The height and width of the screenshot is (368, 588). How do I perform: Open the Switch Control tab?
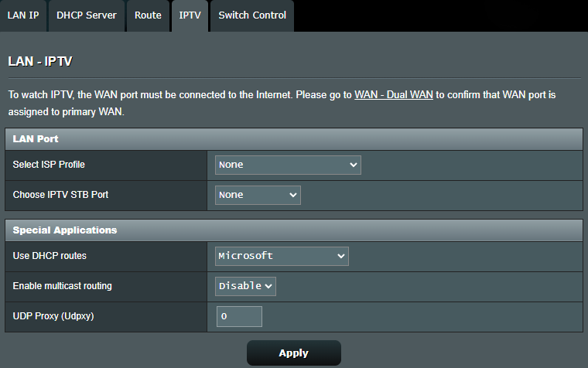(252, 15)
